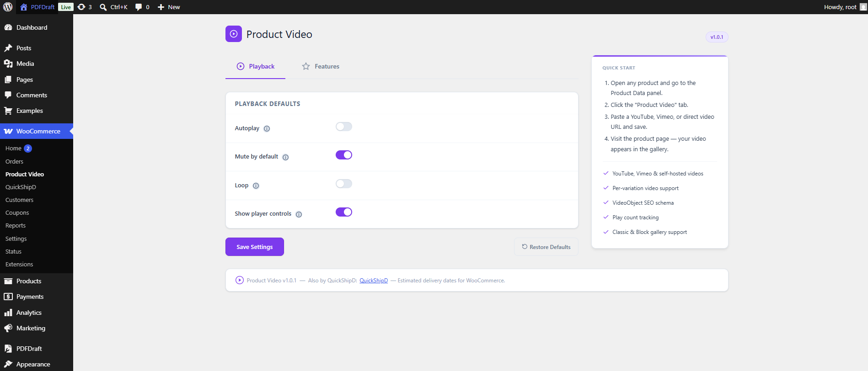Viewport: 868px width, 371px height.
Task: Open the Status submenu item
Action: (x=13, y=251)
